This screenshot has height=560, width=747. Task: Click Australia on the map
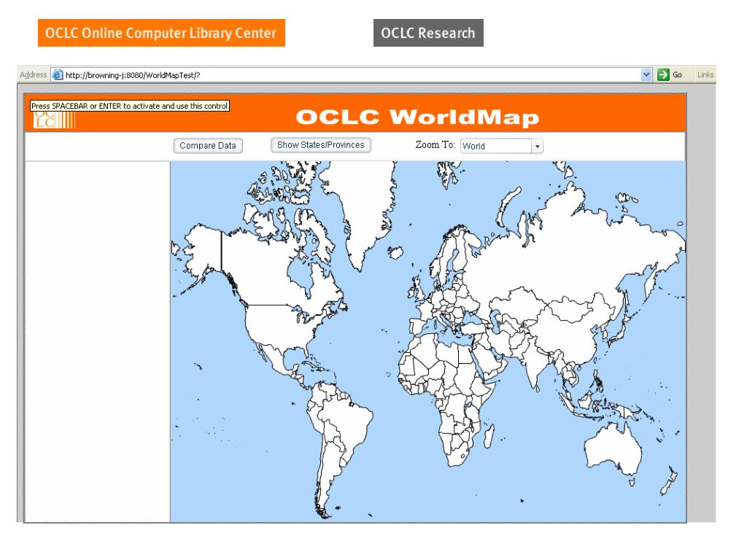(x=613, y=448)
